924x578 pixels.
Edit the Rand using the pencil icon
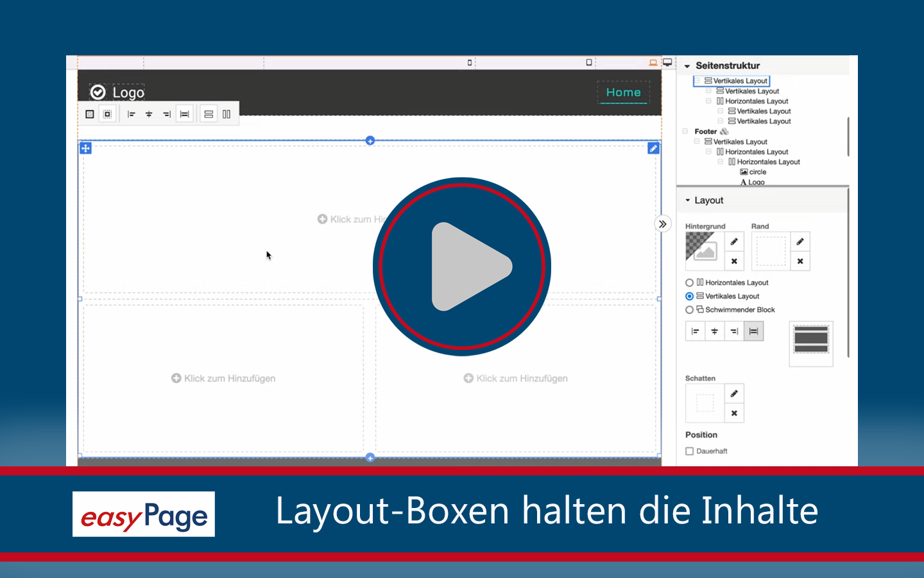pos(800,242)
